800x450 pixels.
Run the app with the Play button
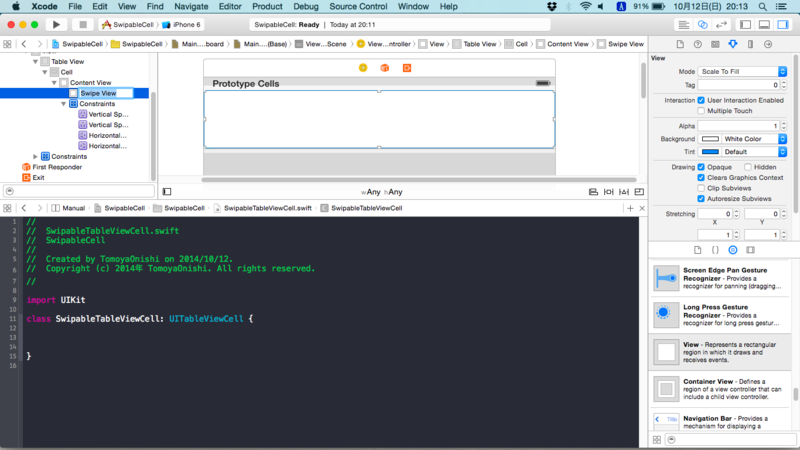[56, 24]
